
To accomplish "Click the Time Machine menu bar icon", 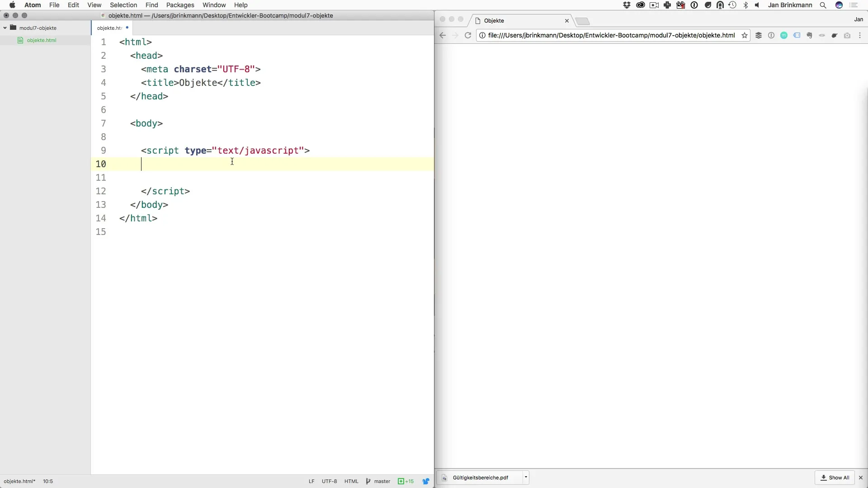I will (x=732, y=5).
